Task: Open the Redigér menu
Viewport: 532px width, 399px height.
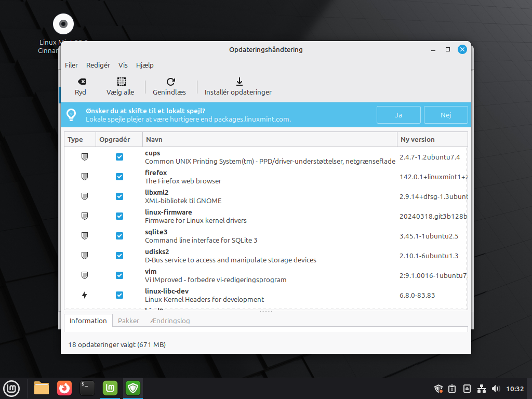Action: (x=98, y=65)
